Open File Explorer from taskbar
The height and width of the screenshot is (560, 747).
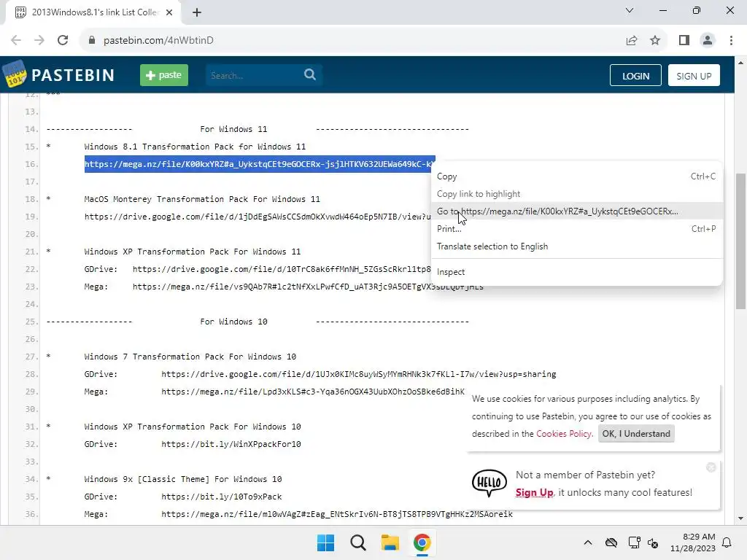click(390, 542)
